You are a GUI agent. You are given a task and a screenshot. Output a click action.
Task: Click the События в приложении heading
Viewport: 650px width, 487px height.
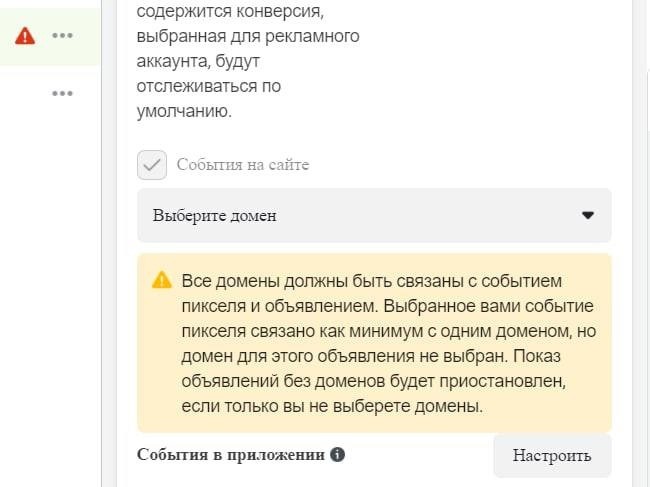coord(231,455)
